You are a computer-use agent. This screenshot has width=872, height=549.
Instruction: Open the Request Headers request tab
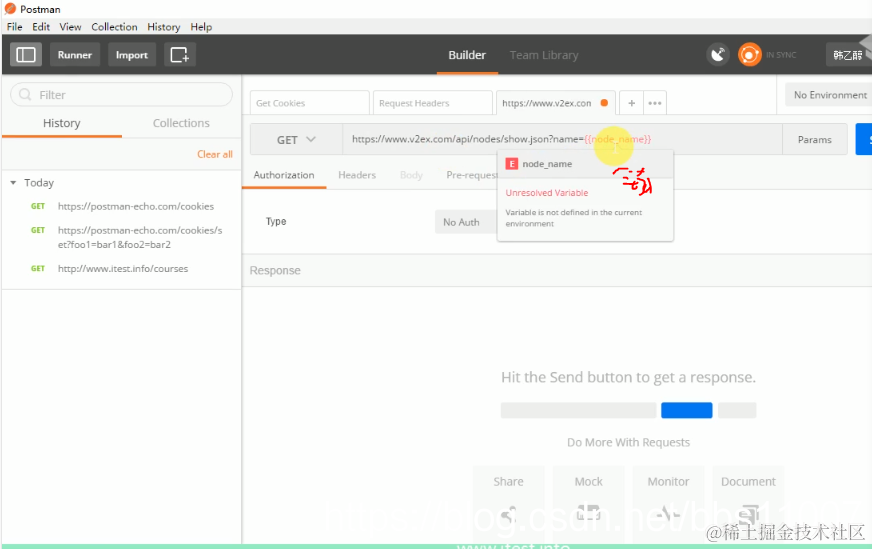[x=433, y=103]
